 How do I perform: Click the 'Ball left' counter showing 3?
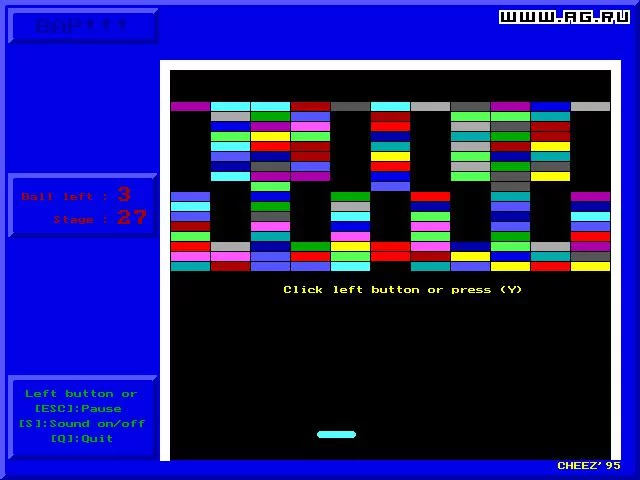[x=76, y=195]
